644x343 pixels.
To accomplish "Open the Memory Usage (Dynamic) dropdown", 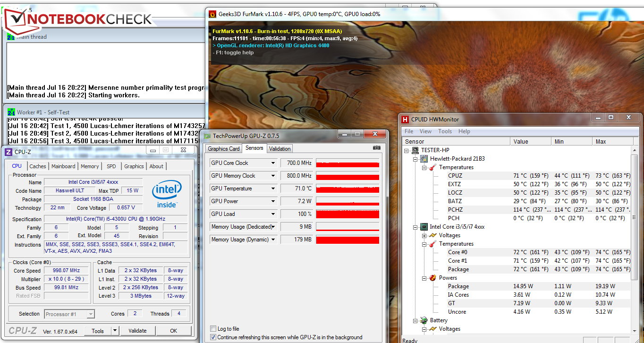I will 273,240.
